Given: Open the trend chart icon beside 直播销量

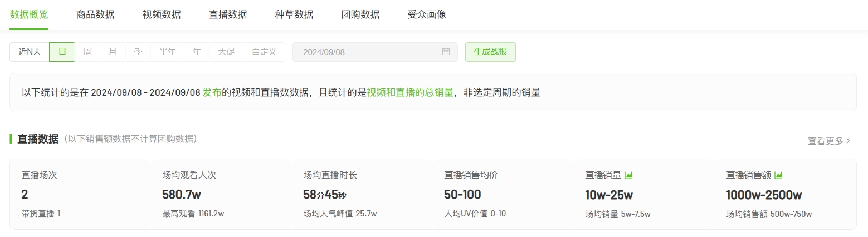Looking at the screenshot, I should click(x=628, y=175).
